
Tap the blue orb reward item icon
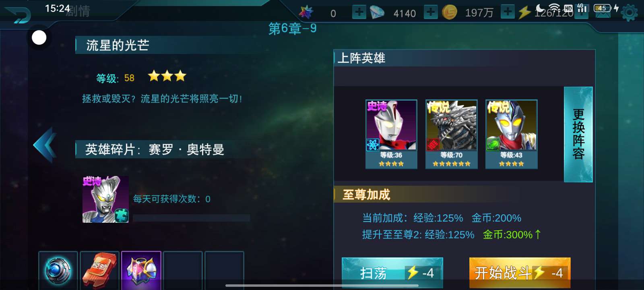click(58, 270)
